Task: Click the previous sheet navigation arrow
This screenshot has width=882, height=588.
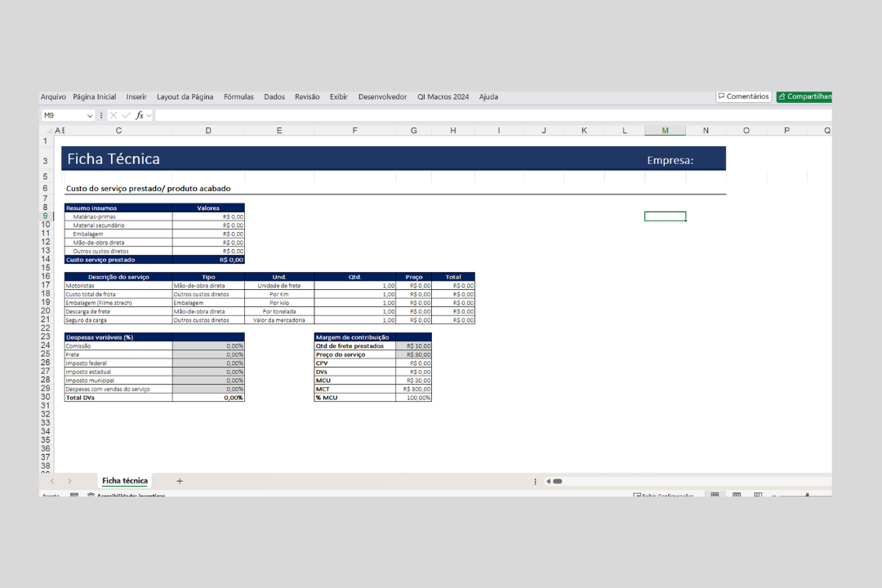Action: point(52,481)
